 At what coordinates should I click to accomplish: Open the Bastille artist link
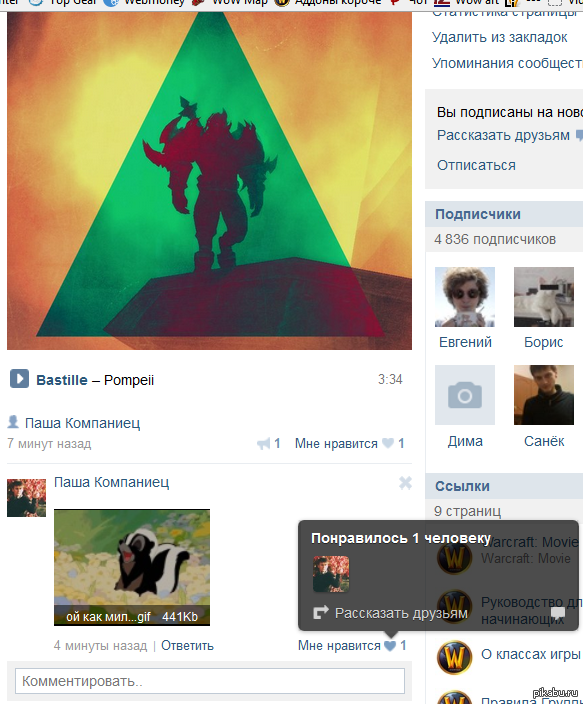click(62, 380)
